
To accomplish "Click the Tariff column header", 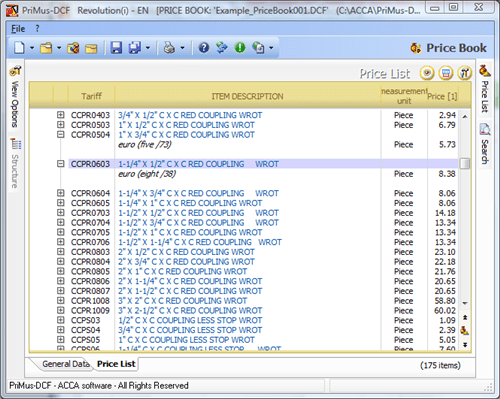I will (91, 96).
